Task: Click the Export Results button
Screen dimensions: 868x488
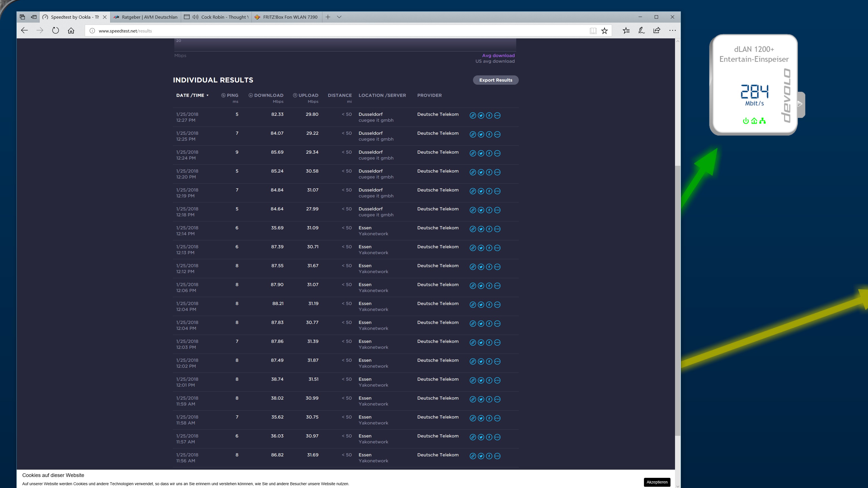Action: pyautogui.click(x=495, y=80)
